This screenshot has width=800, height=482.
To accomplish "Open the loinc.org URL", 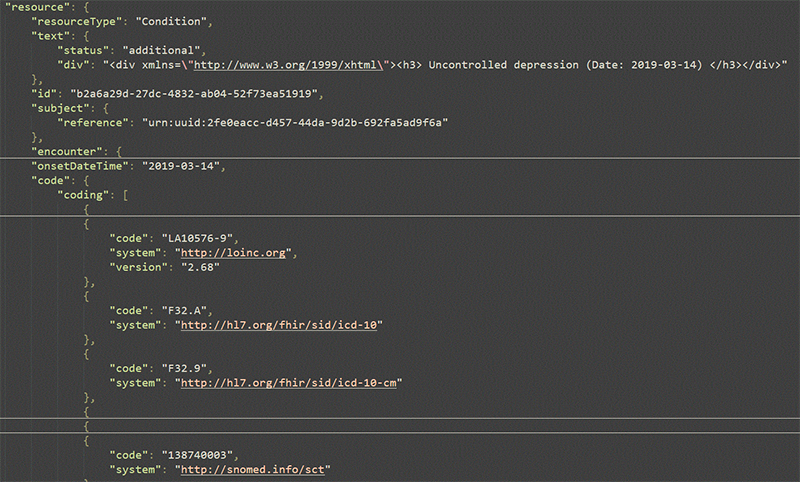I will (x=233, y=253).
